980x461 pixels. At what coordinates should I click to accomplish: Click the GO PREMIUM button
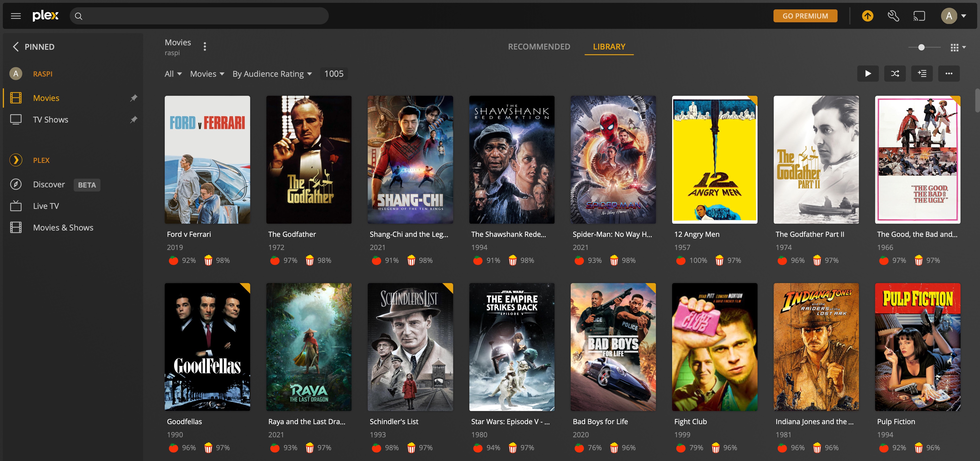tap(805, 15)
